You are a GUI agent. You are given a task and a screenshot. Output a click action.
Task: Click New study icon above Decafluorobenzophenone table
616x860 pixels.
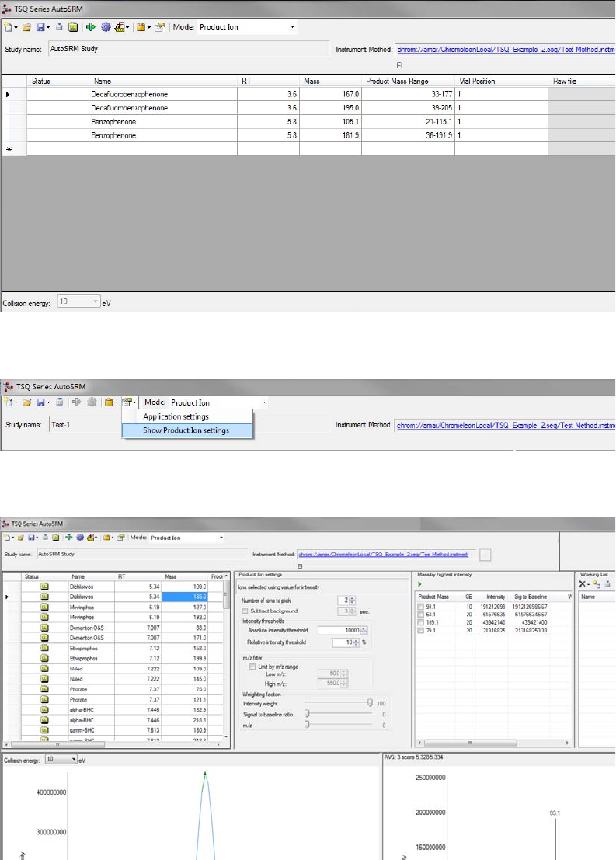pos(8,27)
